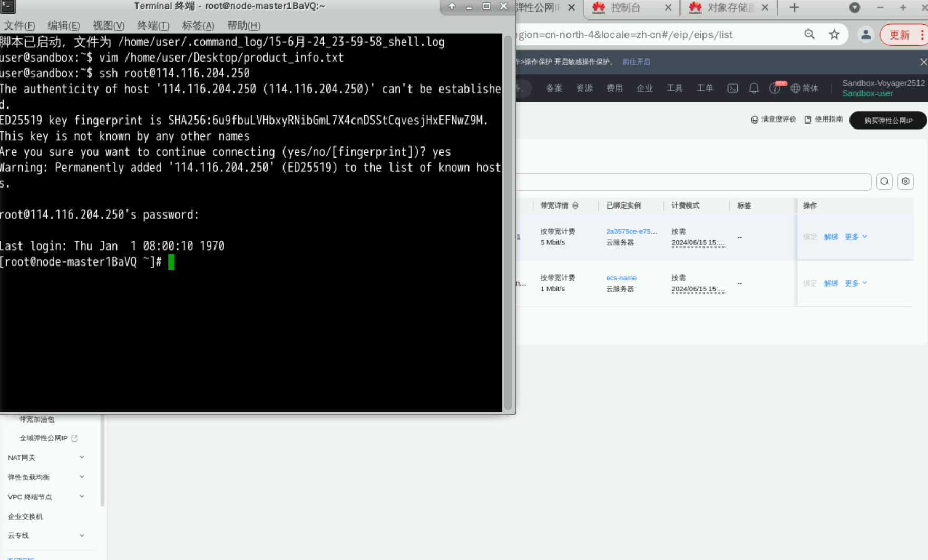Launch CloudShell via the console terminal icon
The image size is (928, 560).
click(x=732, y=89)
